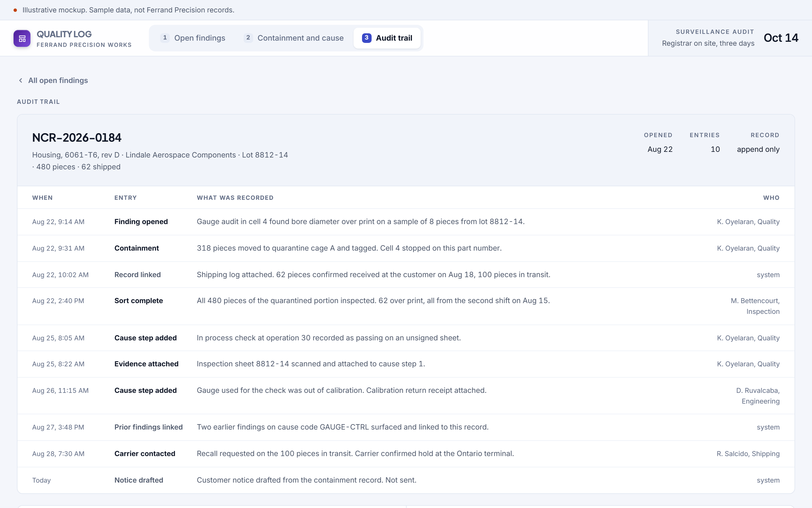This screenshot has height=508, width=812.
Task: Click the Record linked entry
Action: point(138,275)
